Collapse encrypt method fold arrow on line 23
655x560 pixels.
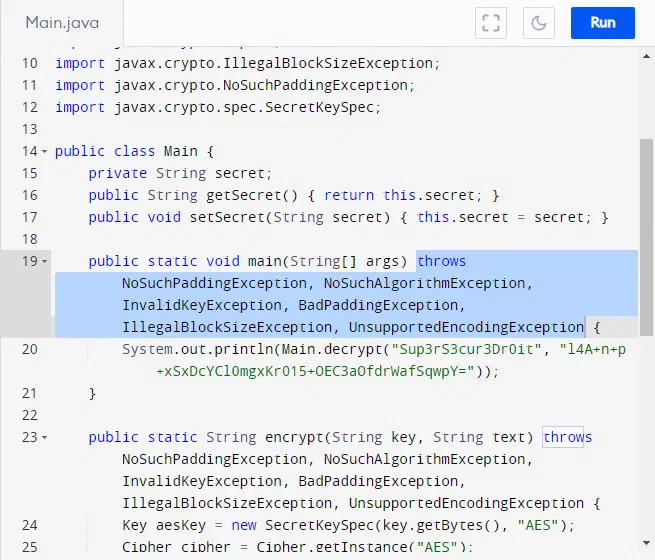pos(45,438)
